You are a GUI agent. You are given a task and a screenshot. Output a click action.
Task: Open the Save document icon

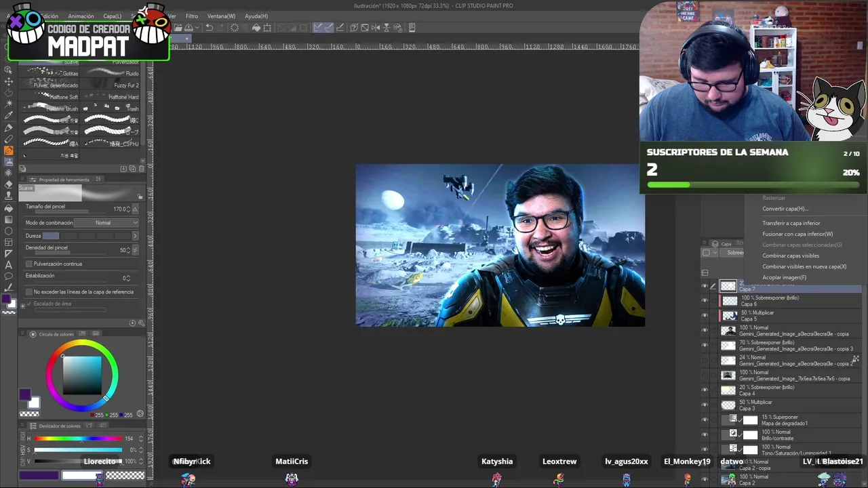coord(189,28)
